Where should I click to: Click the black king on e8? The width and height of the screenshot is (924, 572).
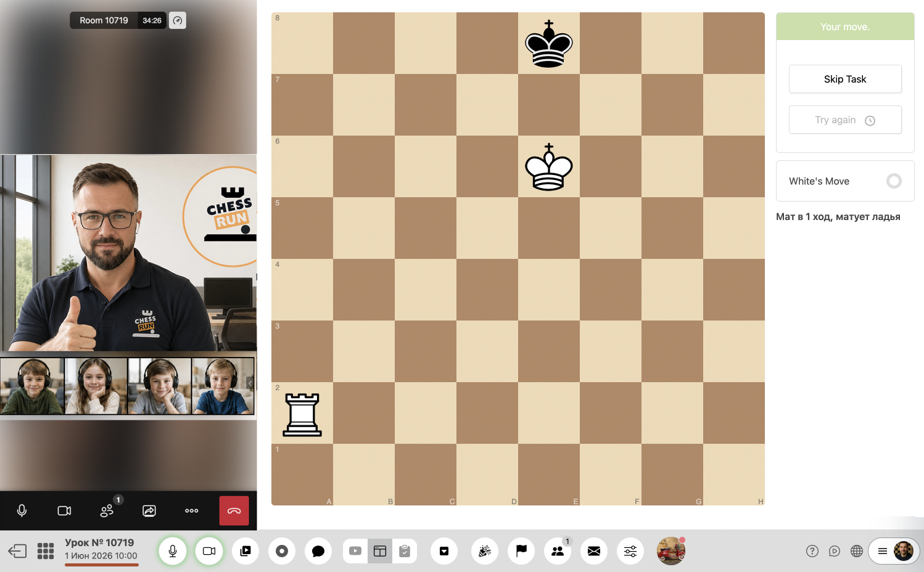(549, 43)
